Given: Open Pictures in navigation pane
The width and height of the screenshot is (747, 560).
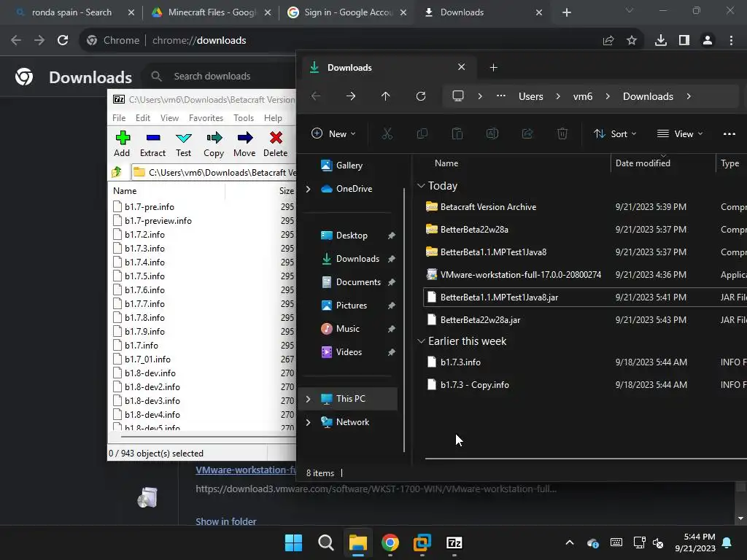Looking at the screenshot, I should pos(351,306).
